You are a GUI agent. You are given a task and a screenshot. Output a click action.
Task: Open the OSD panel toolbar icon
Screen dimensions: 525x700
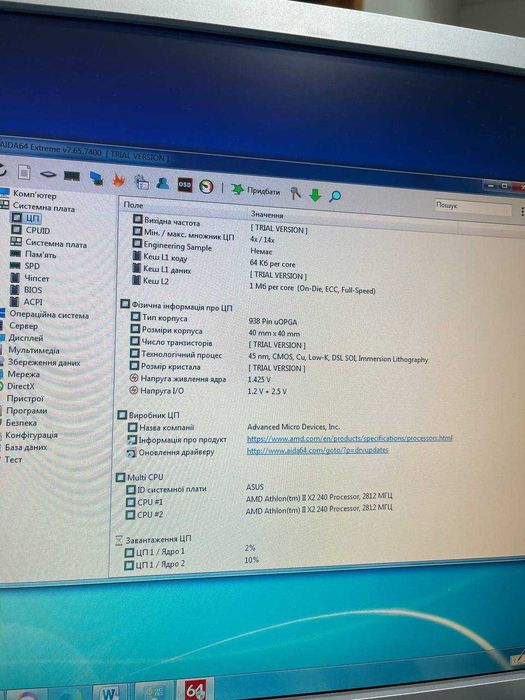click(x=185, y=184)
